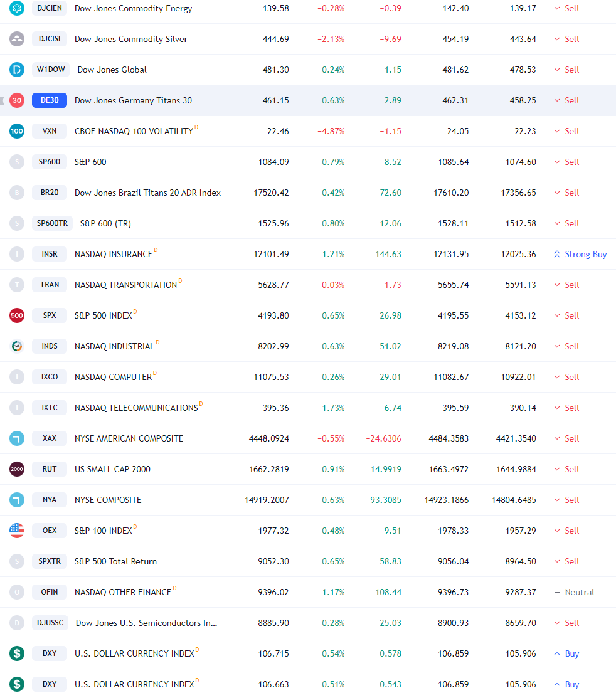
Task: Click the DJCISI Commodity Silver logo icon
Action: click(17, 39)
